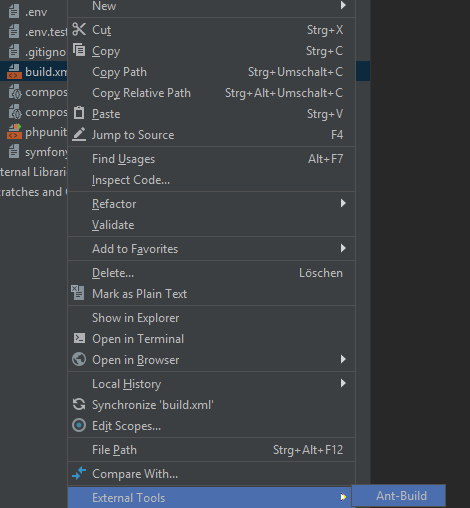This screenshot has width=470, height=508.
Task: Click the Paste clipboard icon
Action: 79,113
